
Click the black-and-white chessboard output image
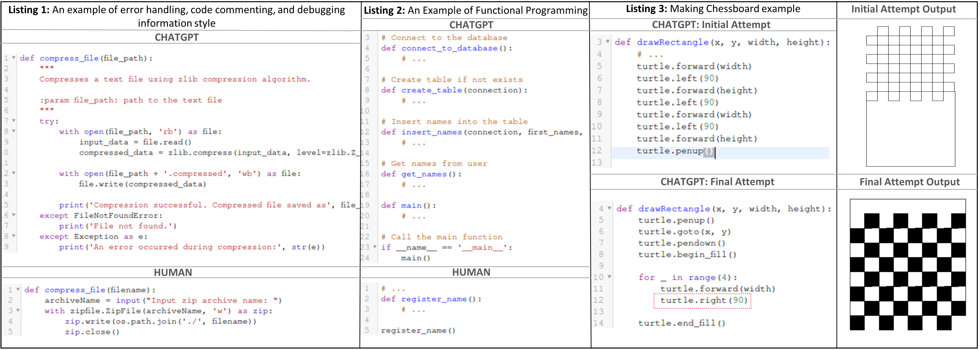click(908, 265)
